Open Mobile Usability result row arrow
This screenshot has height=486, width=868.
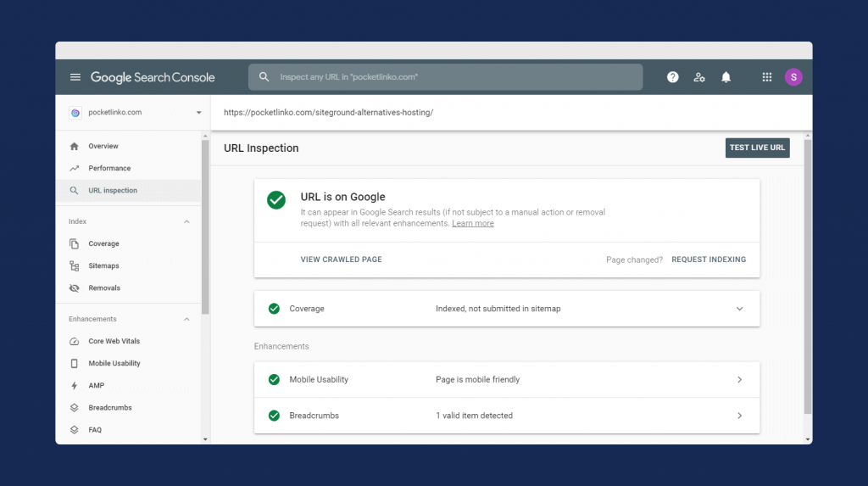[739, 380]
